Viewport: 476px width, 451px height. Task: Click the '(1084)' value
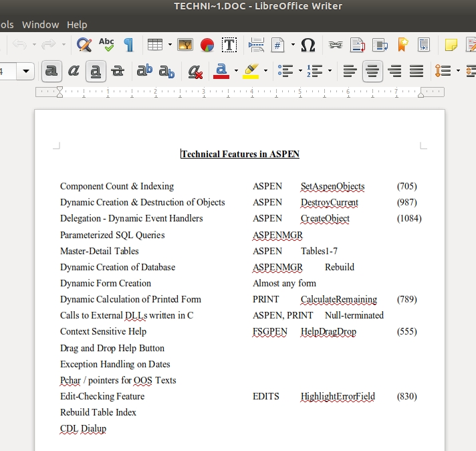coord(409,219)
